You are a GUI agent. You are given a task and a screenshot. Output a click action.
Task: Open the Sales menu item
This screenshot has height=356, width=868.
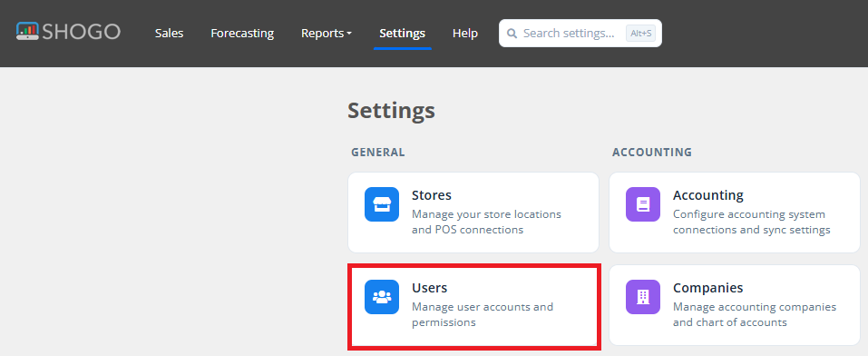pos(169,34)
